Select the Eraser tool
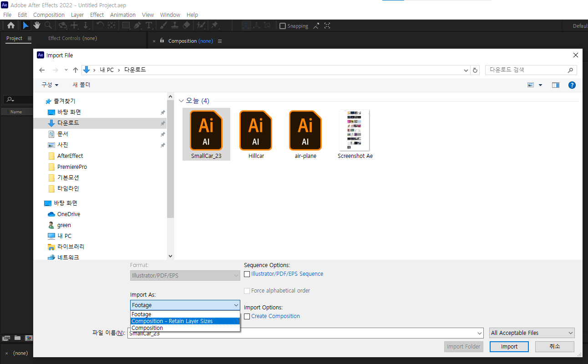Viewport: 588px width, 364px height. [x=187, y=26]
